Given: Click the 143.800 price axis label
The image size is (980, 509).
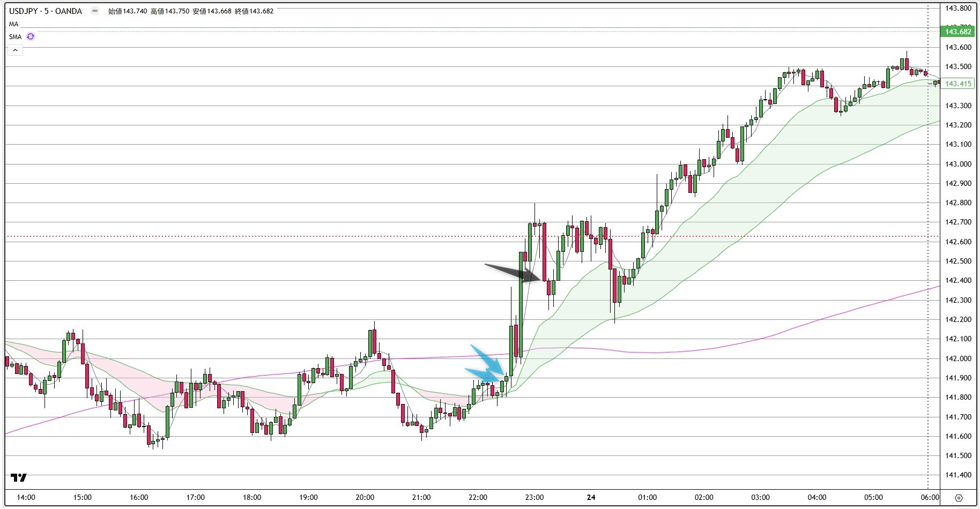Looking at the screenshot, I should point(958,9).
